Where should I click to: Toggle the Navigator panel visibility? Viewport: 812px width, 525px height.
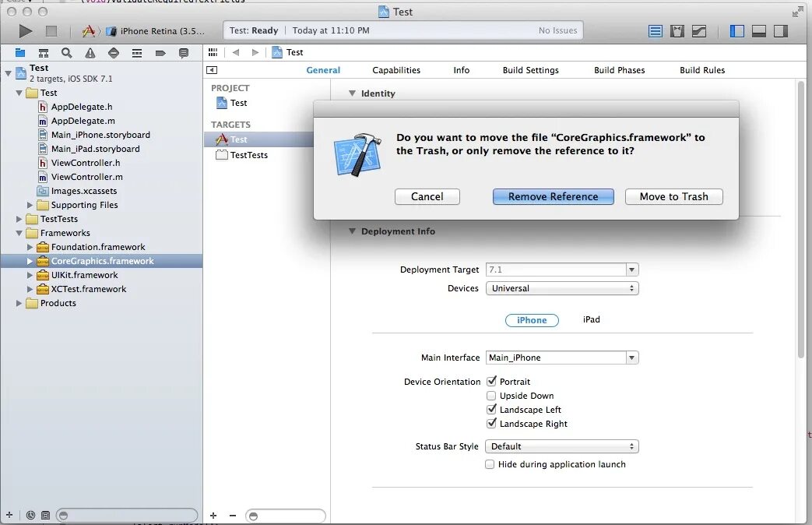pos(737,31)
